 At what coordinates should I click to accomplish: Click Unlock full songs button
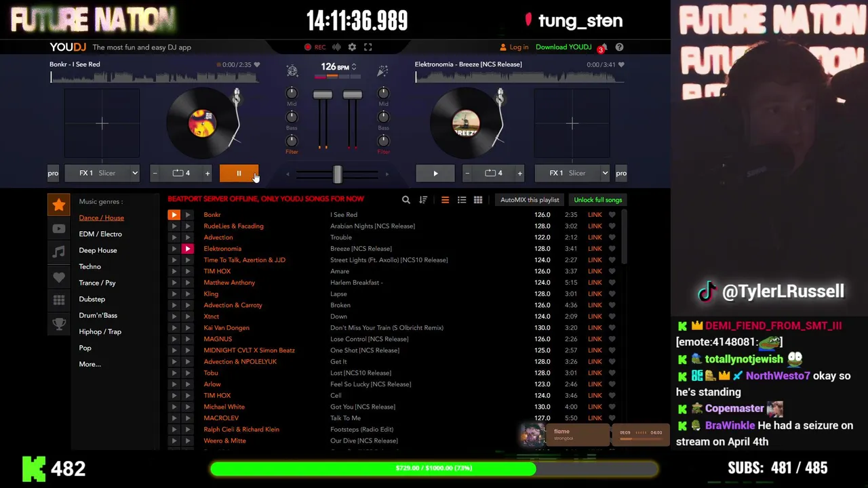[x=597, y=200]
